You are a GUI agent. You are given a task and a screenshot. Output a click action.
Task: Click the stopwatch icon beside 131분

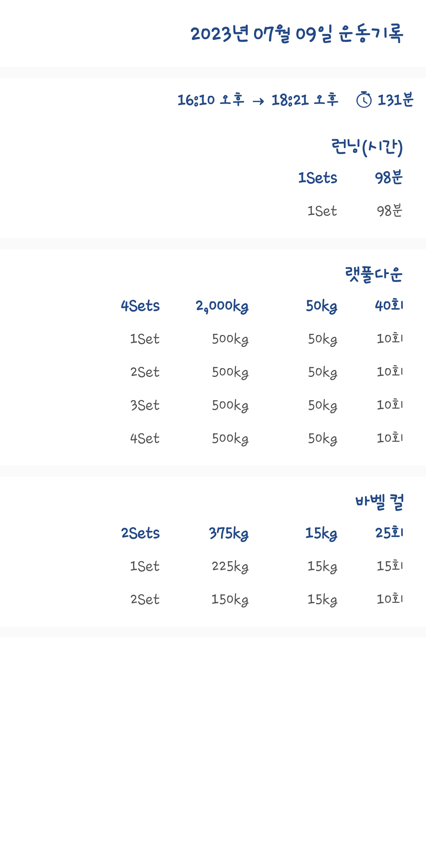tap(364, 100)
